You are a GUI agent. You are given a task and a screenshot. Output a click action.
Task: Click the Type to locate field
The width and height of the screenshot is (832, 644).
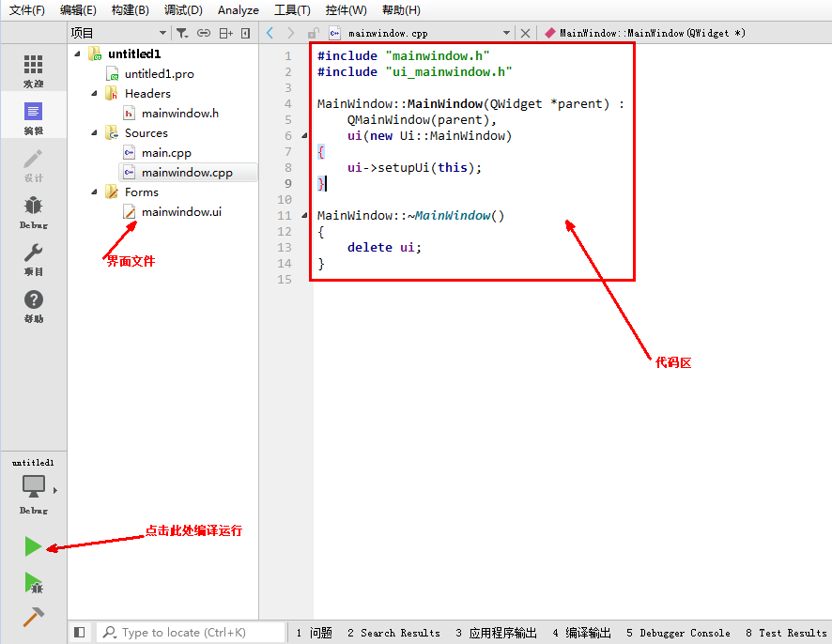tap(191, 633)
